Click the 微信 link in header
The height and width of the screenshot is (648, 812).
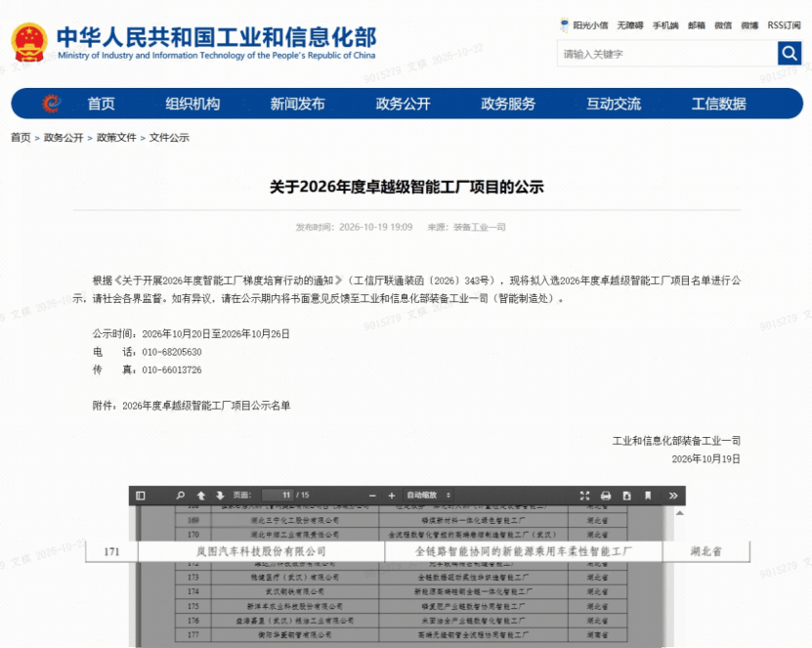click(x=723, y=25)
